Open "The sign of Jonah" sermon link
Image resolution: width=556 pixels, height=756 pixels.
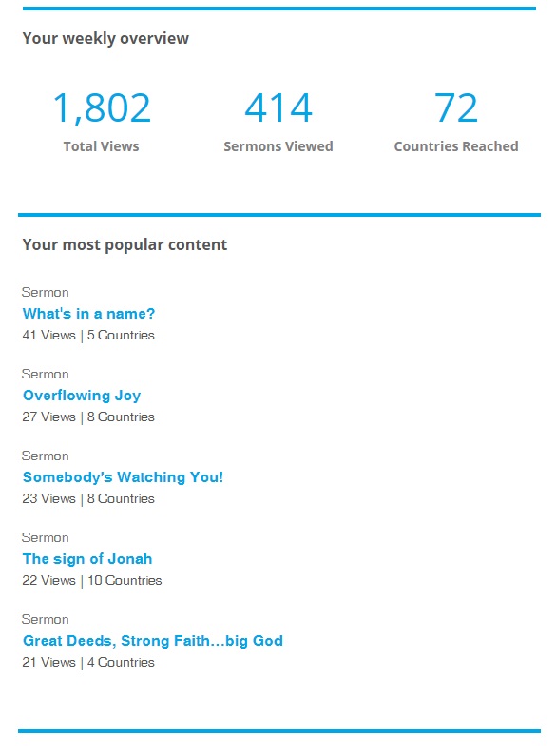tap(87, 559)
